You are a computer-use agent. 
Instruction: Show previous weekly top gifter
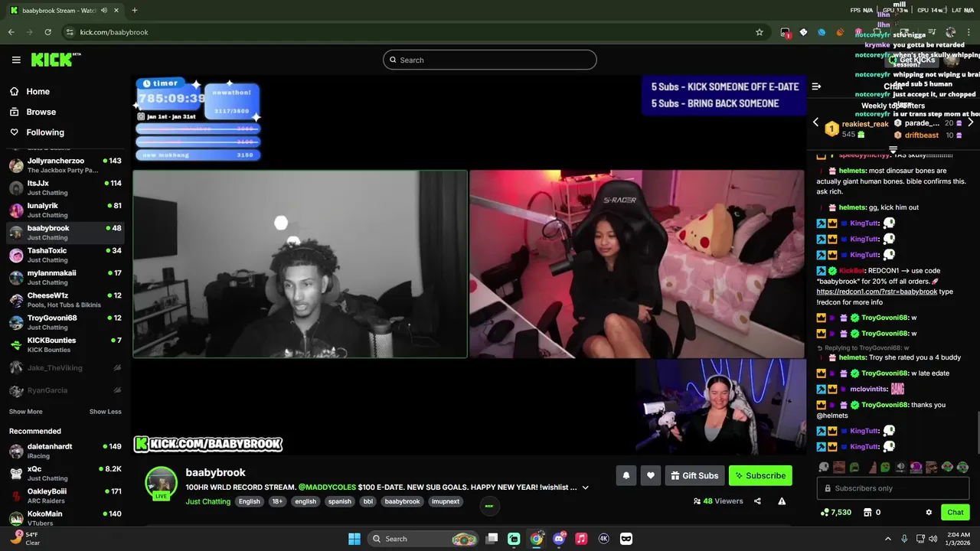(815, 122)
